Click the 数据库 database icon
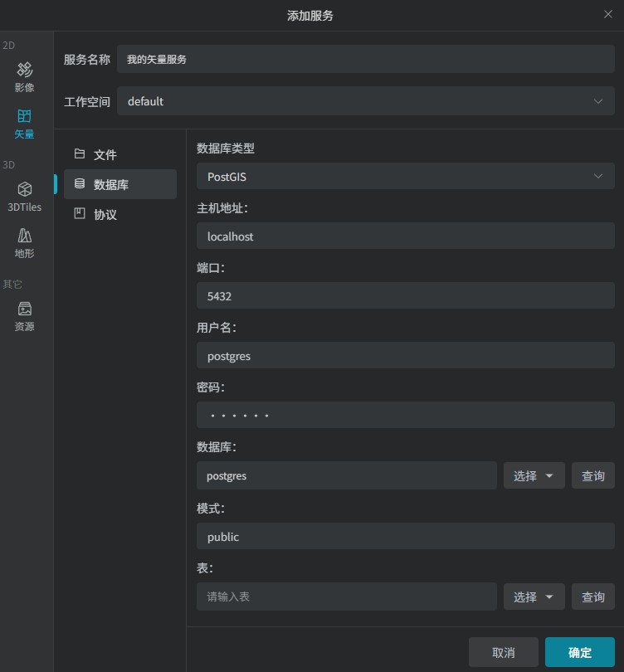This screenshot has height=672, width=624. coord(80,184)
